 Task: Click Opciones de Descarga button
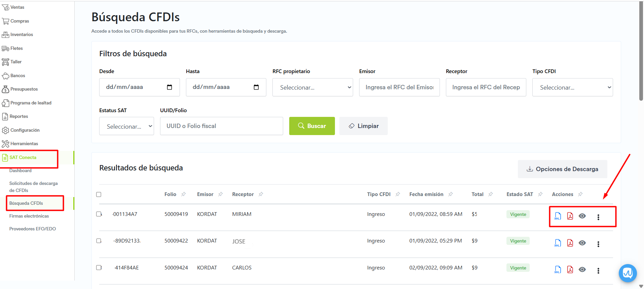click(562, 169)
